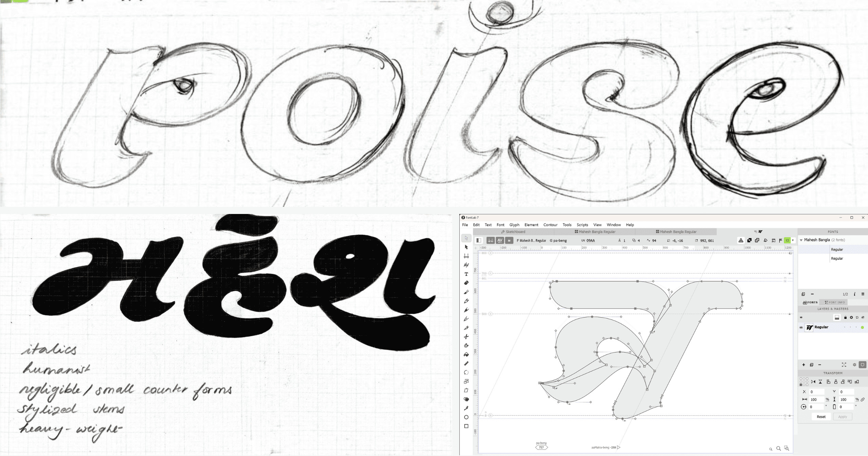Select the Contour (black arrow) tool

tap(466, 247)
